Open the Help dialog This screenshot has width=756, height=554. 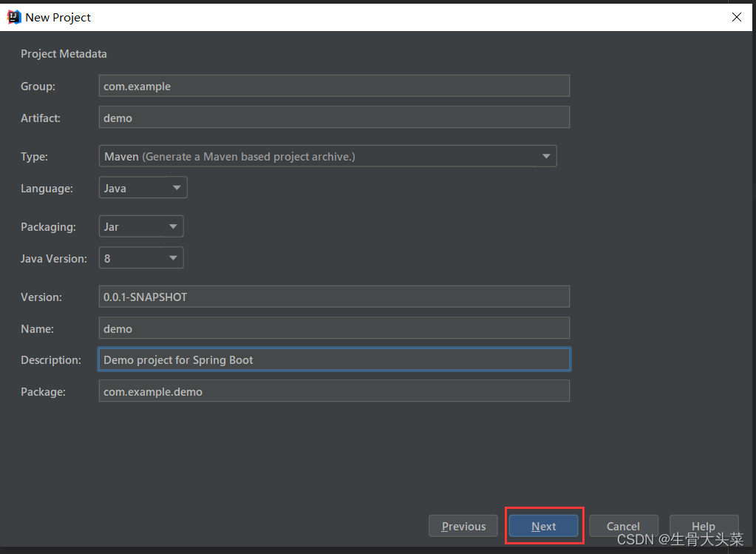[703, 525]
